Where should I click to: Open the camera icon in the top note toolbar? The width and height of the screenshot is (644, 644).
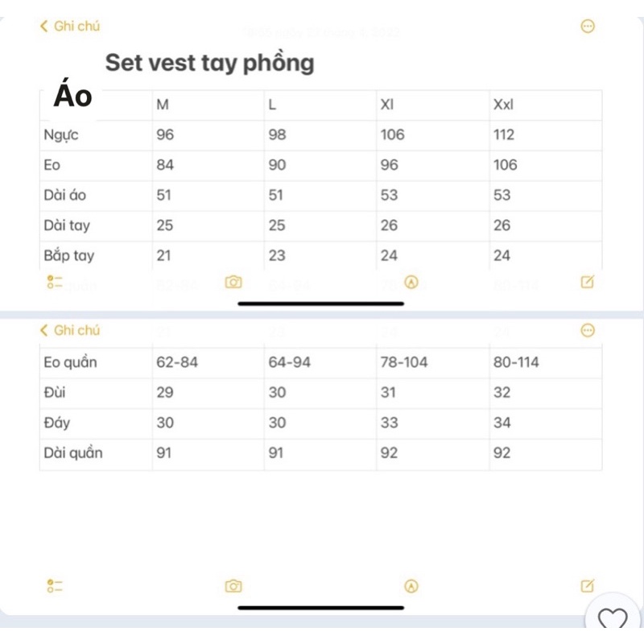pos(233,282)
